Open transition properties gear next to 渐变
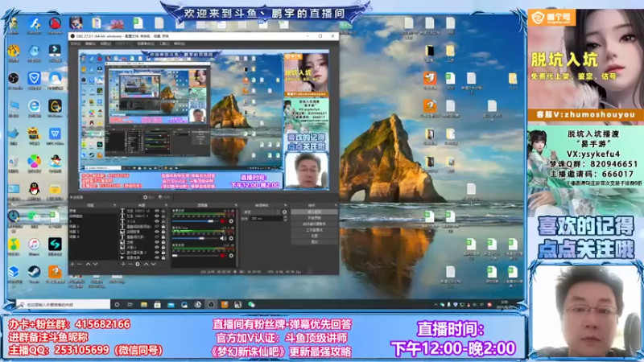644x362 pixels. (285, 212)
